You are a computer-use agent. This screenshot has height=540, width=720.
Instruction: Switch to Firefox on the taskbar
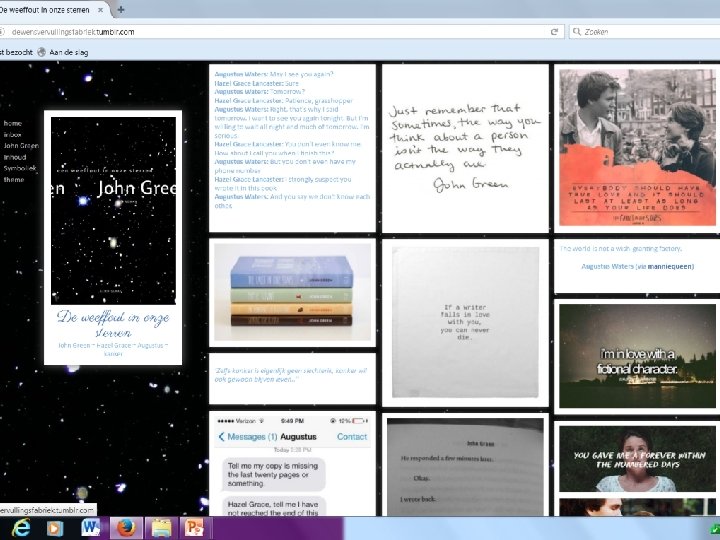click(x=126, y=528)
